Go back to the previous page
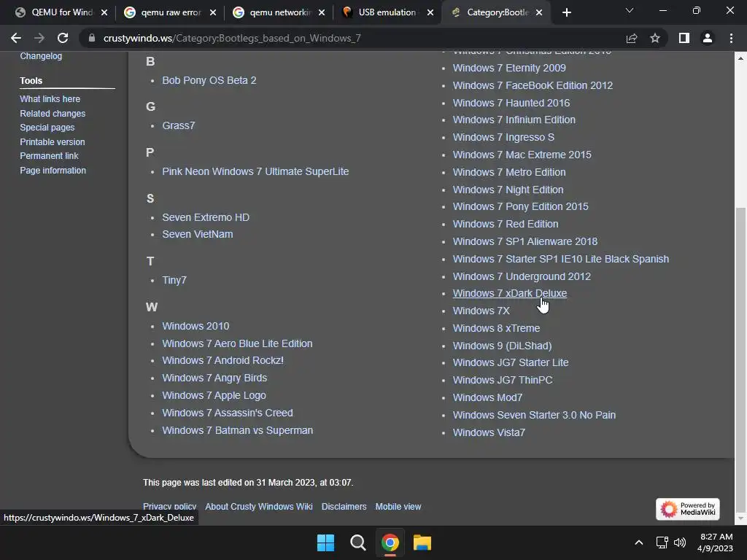 [x=16, y=38]
